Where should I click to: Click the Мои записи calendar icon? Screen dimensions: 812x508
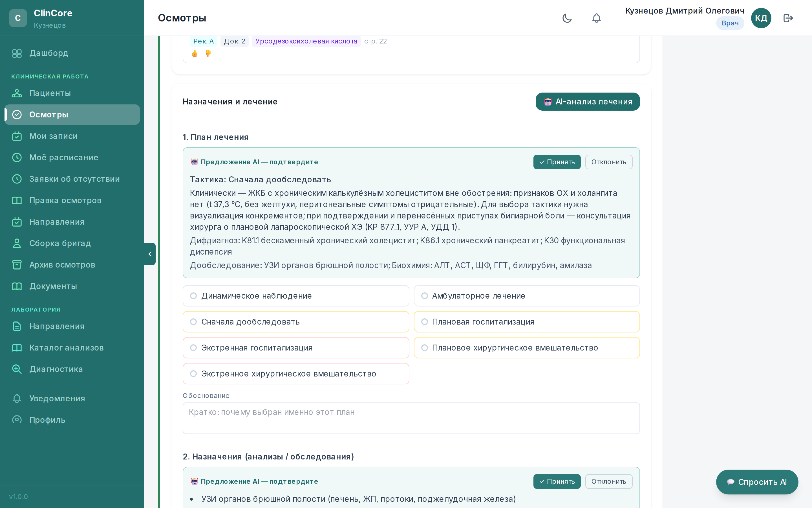coord(17,136)
